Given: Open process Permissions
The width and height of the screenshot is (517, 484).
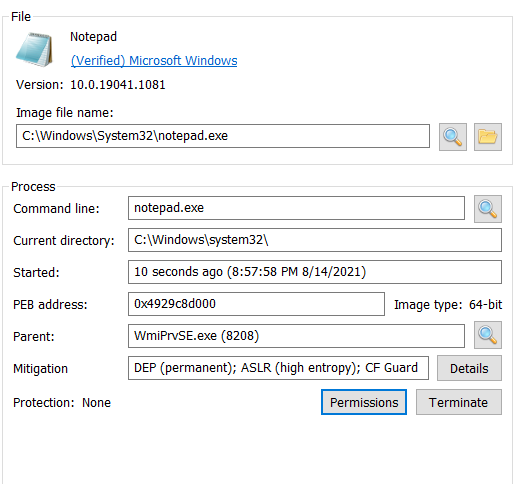Looking at the screenshot, I should (364, 402).
